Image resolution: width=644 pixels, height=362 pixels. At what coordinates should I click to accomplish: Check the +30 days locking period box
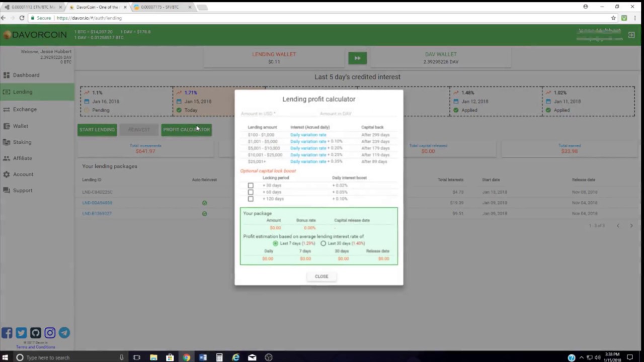tap(251, 186)
